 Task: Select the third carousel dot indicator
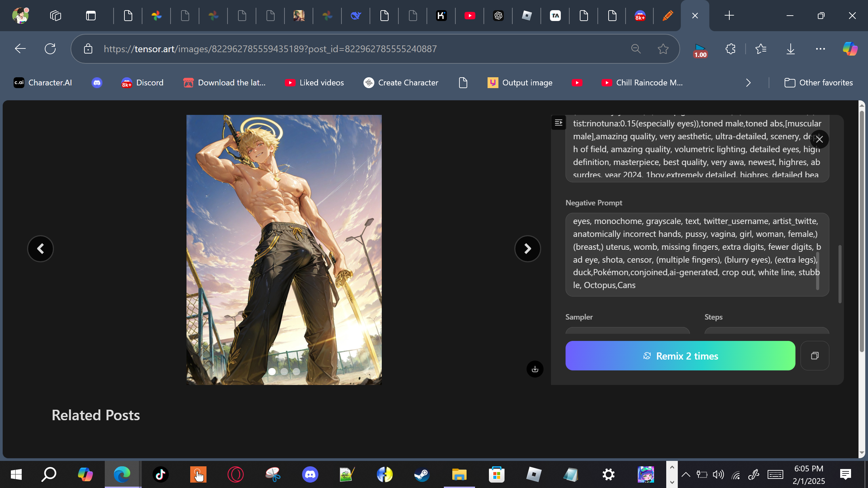pos(296,371)
